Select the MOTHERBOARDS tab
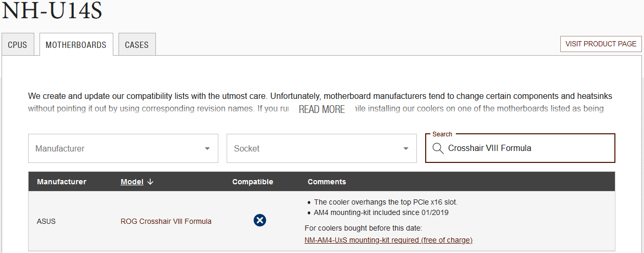Image resolution: width=644 pixels, height=253 pixels. 76,45
